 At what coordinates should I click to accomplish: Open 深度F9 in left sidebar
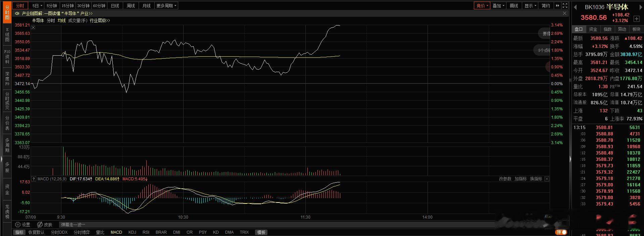tap(7, 78)
